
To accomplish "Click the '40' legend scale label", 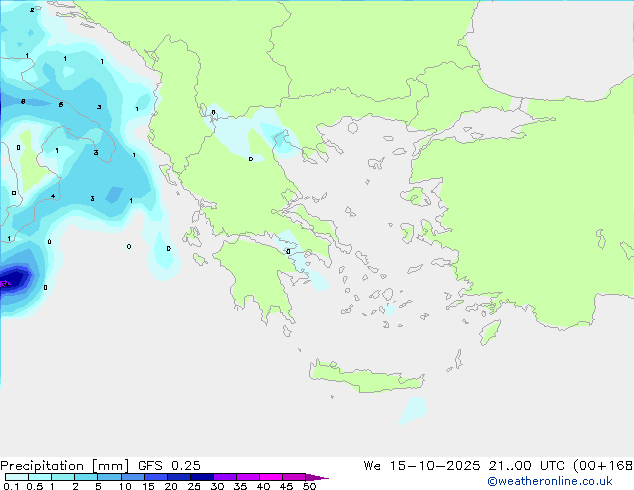I will pyautogui.click(x=263, y=486).
